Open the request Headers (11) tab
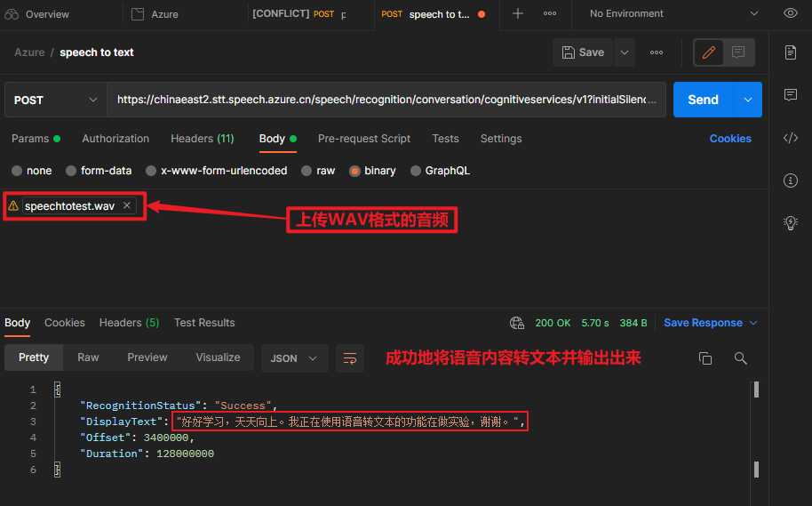Screen dimensions: 812x506 (202, 139)
